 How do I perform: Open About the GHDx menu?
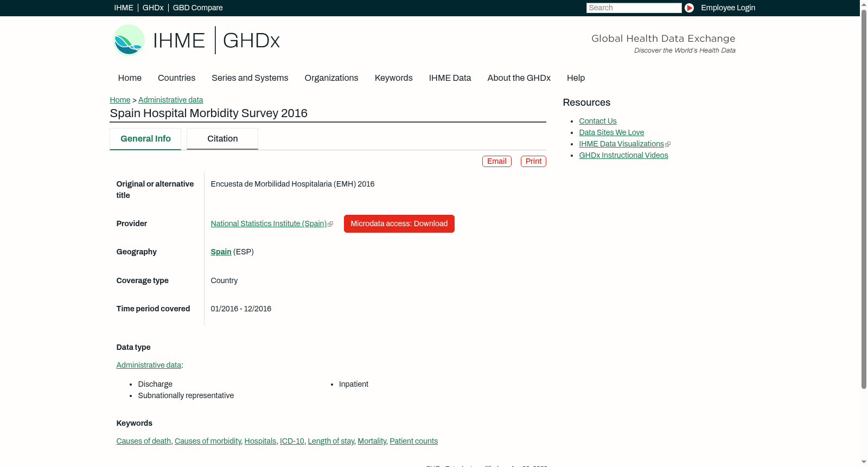pos(519,78)
